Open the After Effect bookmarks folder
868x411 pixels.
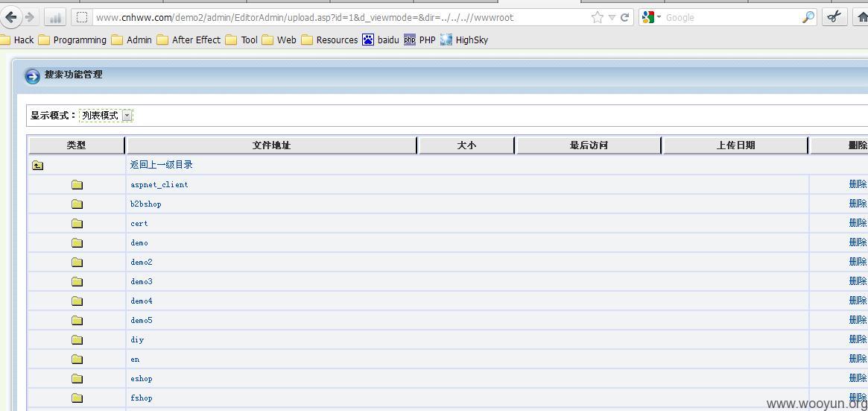click(189, 40)
